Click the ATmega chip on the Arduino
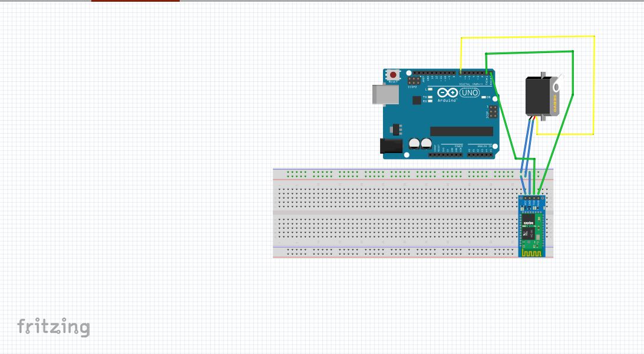 (463, 131)
